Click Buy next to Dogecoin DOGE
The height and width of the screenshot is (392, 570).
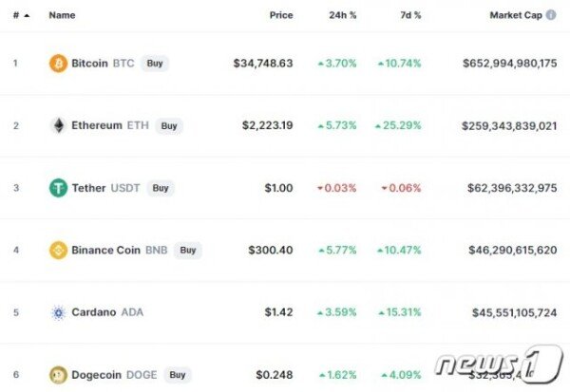pyautogui.click(x=176, y=375)
